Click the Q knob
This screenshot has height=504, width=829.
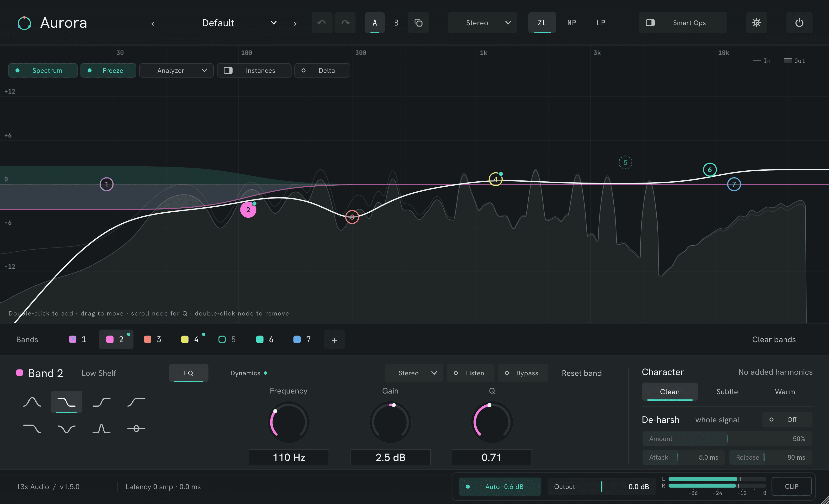(492, 422)
